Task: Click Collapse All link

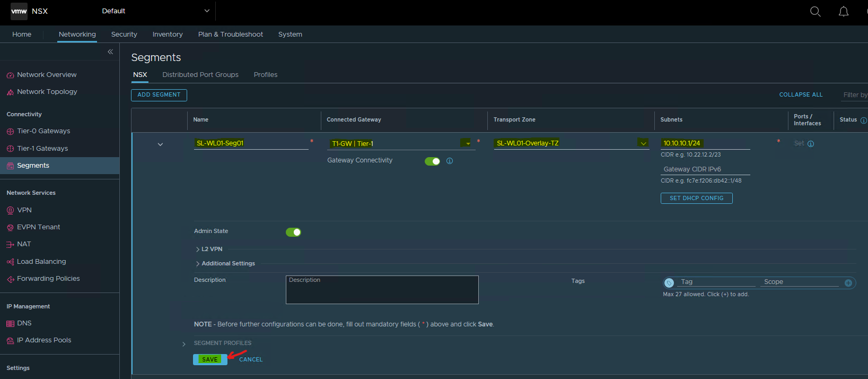Action: click(x=801, y=95)
